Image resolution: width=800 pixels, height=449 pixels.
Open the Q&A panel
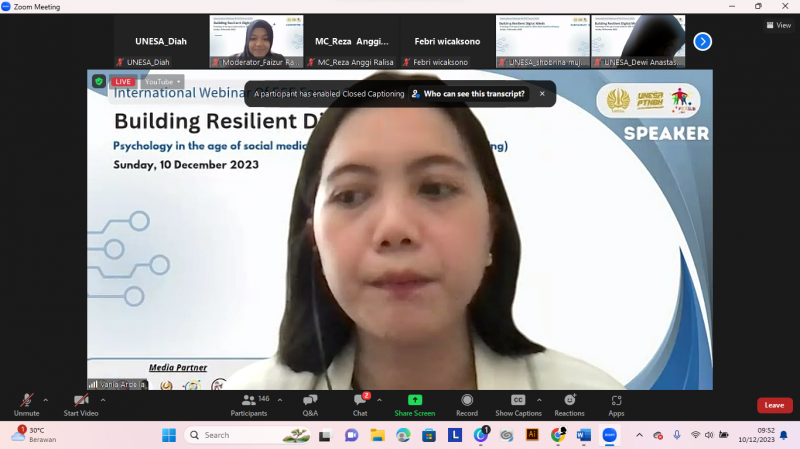coord(310,406)
